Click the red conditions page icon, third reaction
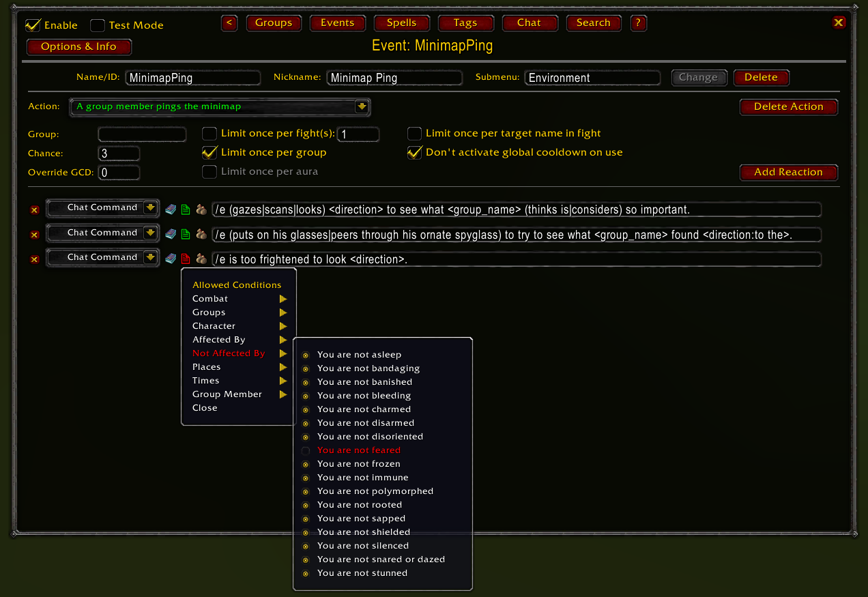868x597 pixels. [x=186, y=259]
